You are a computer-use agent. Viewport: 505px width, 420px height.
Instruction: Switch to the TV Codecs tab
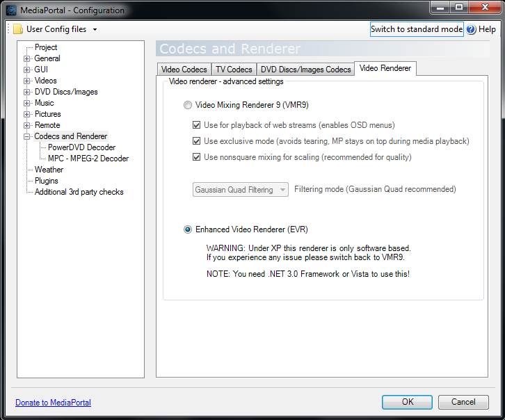click(x=234, y=70)
